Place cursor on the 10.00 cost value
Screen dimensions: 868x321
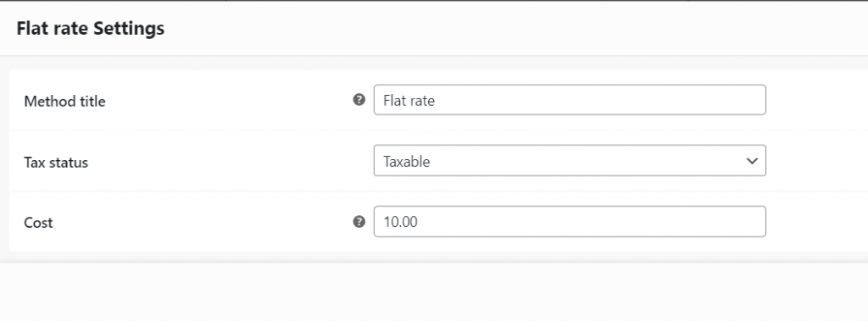click(400, 222)
